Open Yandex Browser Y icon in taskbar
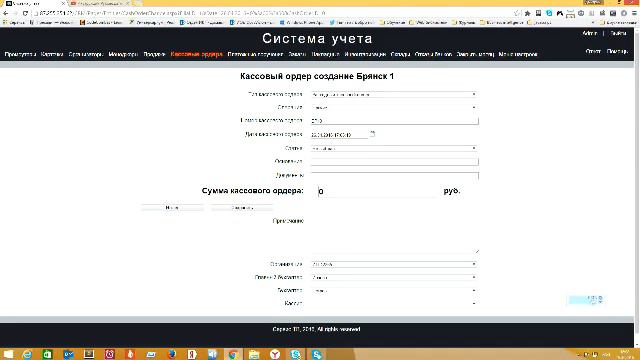Image resolution: width=640 pixels, height=360 pixels. 275,354
